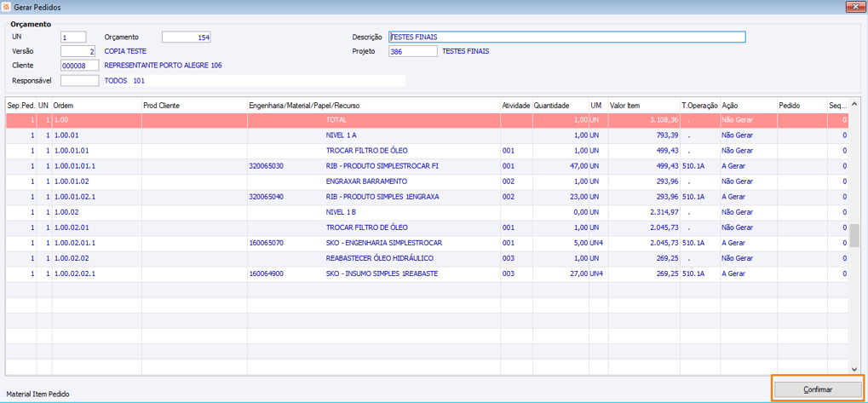Click the vertical scrollbar thumb
Viewport: 868px width, 403px height.
(854, 235)
